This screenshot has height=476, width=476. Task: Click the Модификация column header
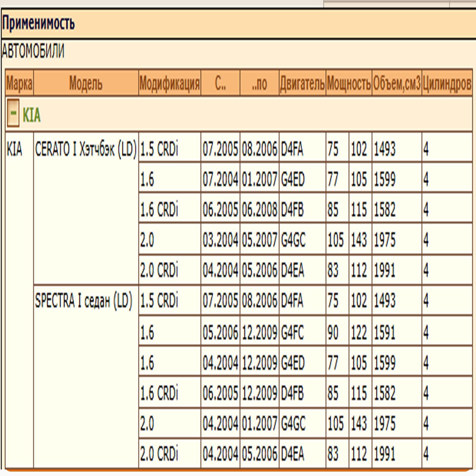(x=170, y=83)
